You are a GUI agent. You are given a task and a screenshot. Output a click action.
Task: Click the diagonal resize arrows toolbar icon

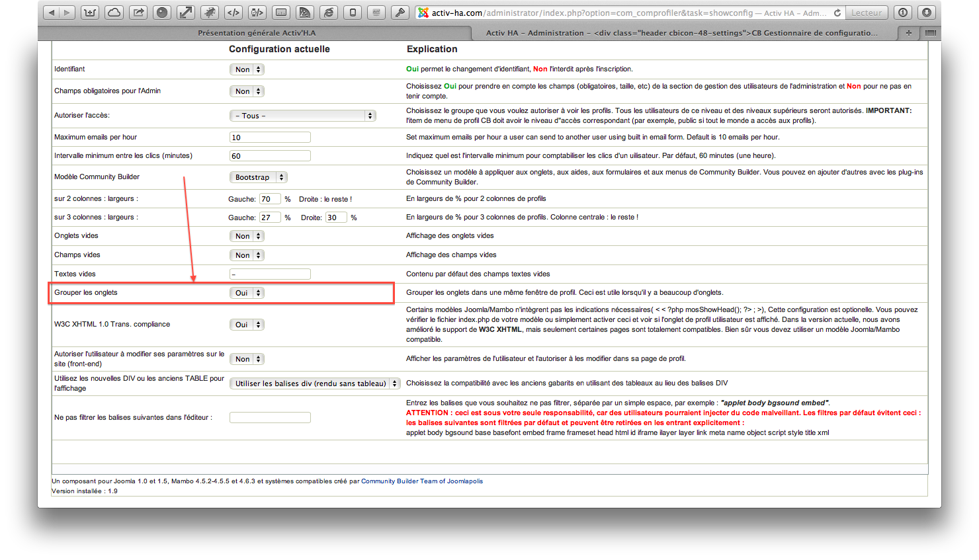(186, 13)
